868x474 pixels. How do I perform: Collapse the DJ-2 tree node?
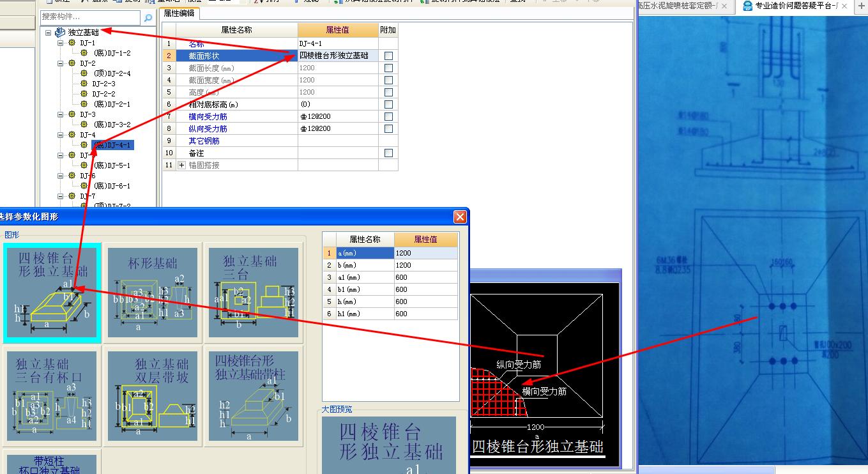[x=61, y=63]
